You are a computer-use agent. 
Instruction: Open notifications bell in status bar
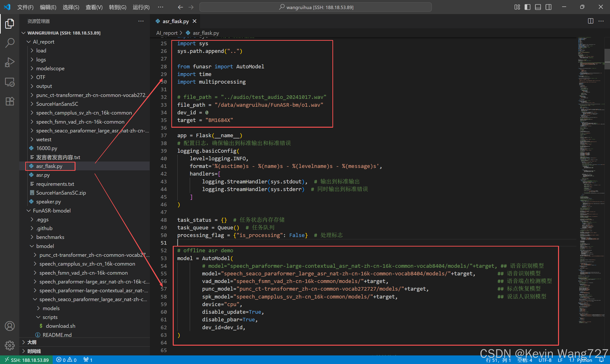coord(601,360)
